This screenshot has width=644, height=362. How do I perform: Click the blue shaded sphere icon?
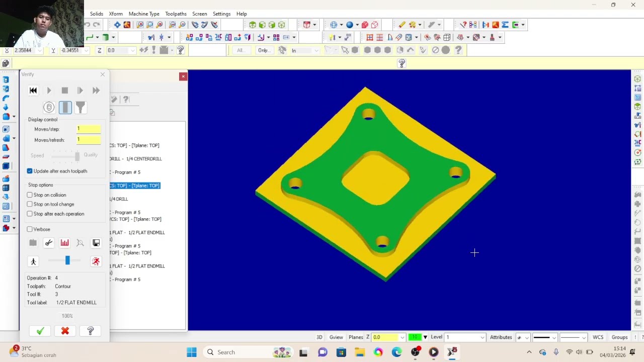349,25
